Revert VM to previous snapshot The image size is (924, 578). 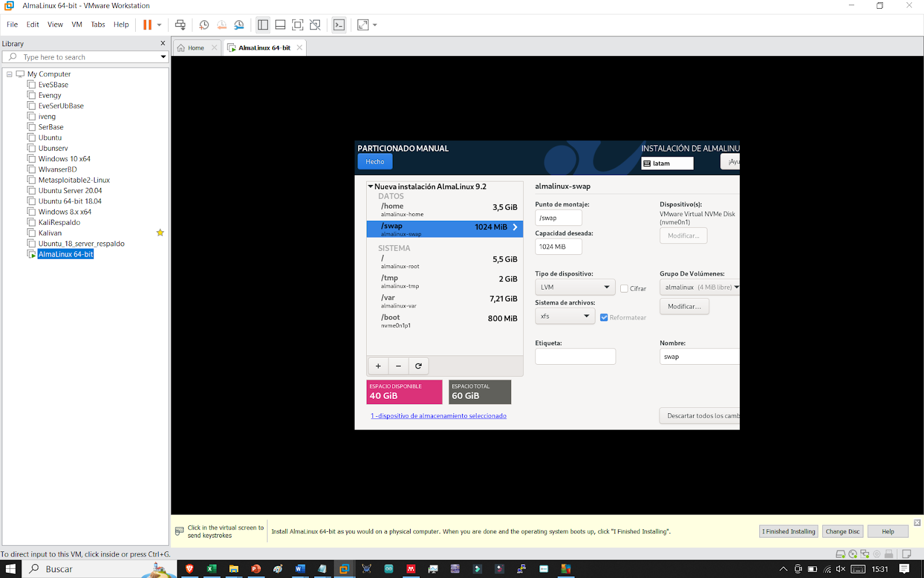coord(222,25)
